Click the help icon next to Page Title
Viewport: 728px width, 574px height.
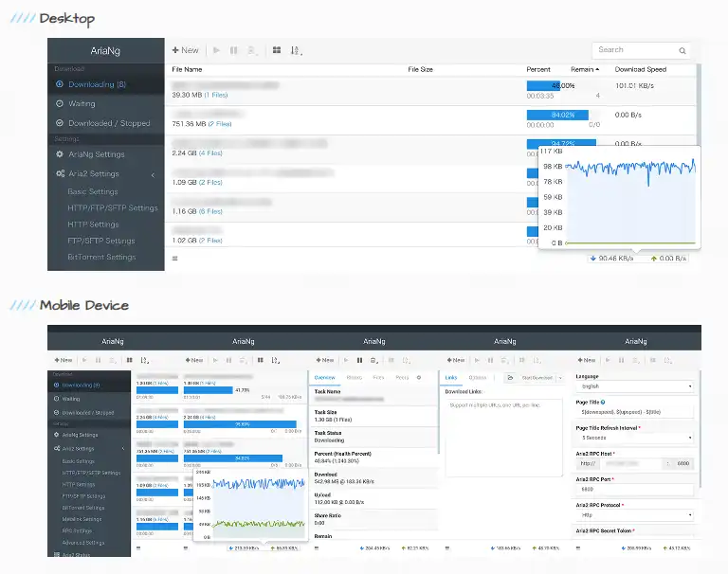click(603, 403)
